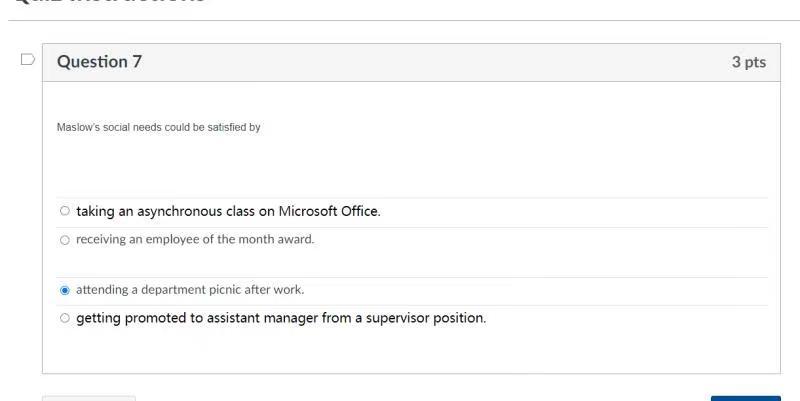Click the selected department picnic radio button
Image resolution: width=800 pixels, height=401 pixels.
click(65, 290)
